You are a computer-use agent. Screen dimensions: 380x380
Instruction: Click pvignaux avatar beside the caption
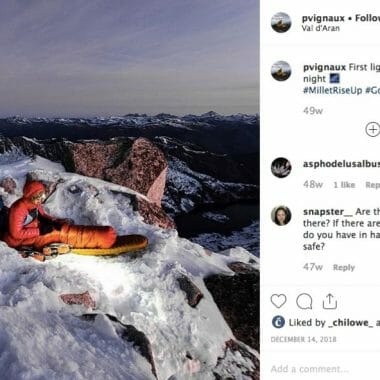pyautogui.click(x=281, y=71)
